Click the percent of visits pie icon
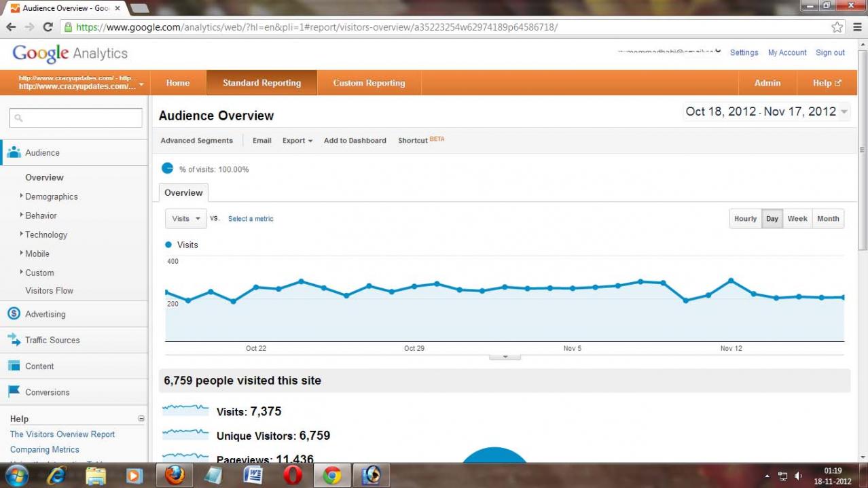The width and height of the screenshot is (868, 488). (x=168, y=169)
